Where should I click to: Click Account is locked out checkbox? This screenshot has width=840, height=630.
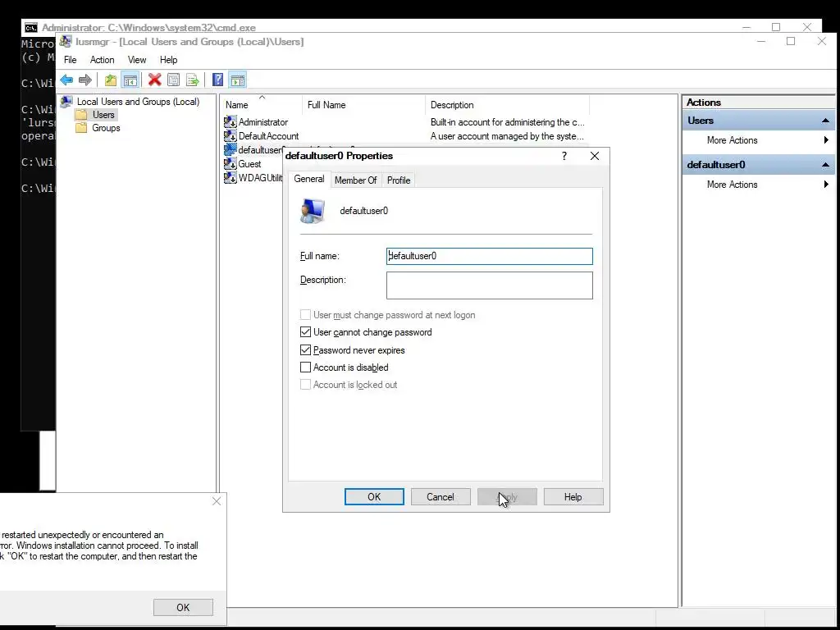(305, 385)
